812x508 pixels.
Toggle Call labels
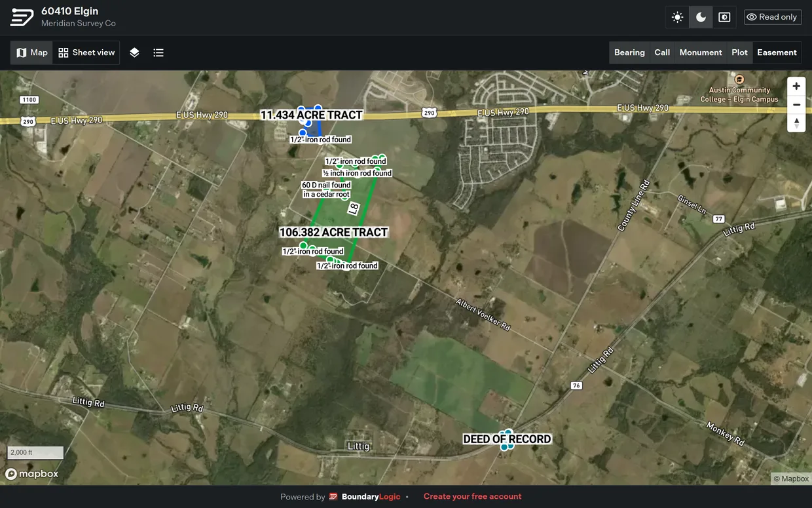pos(662,52)
